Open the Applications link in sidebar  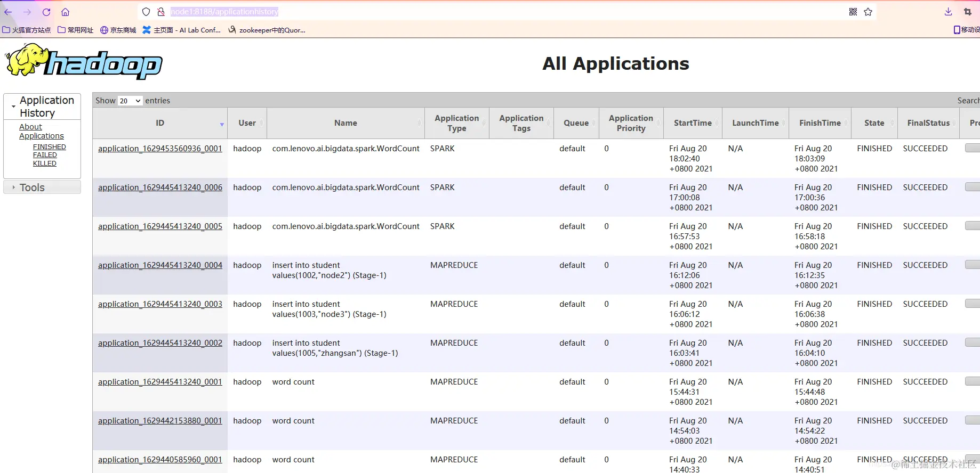pyautogui.click(x=42, y=136)
